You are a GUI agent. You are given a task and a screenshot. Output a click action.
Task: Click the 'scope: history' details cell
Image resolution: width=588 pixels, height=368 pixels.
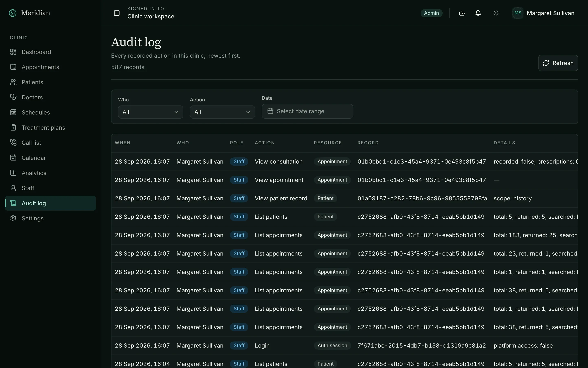(x=512, y=198)
